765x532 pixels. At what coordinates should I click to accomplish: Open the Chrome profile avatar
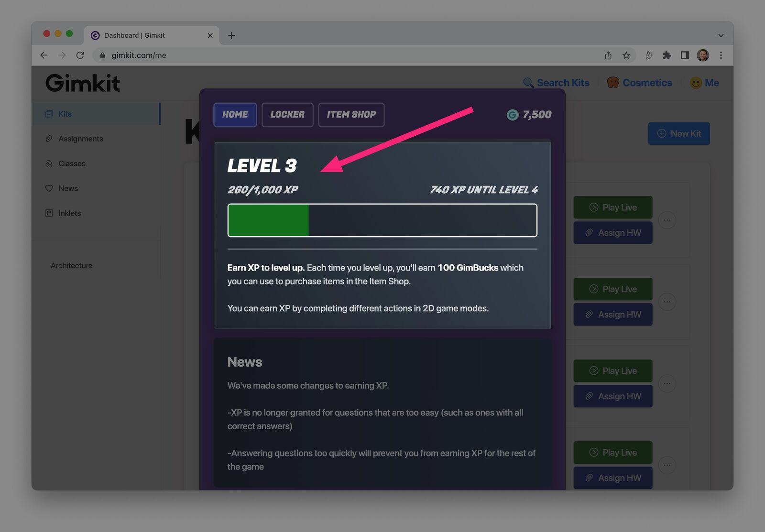coord(703,55)
